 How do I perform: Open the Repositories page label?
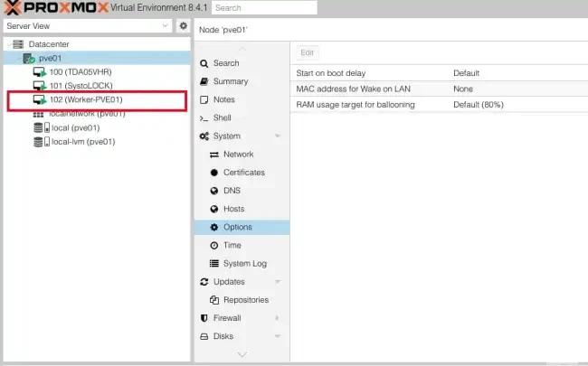pyautogui.click(x=246, y=300)
